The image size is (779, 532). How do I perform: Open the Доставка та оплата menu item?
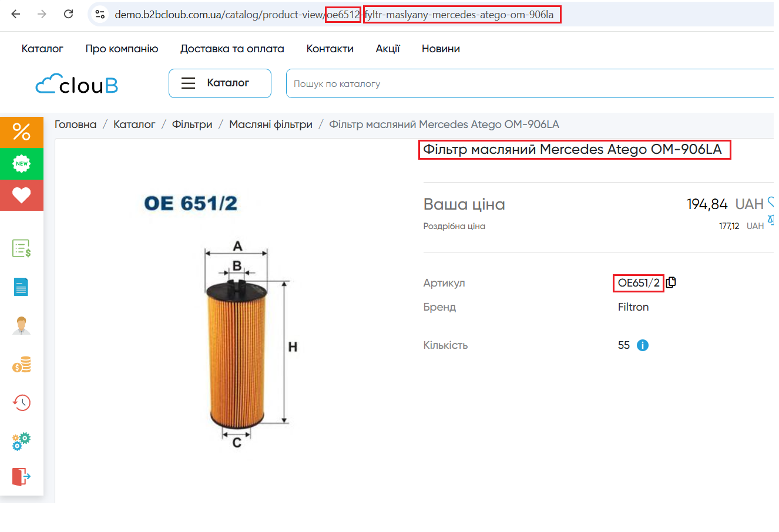click(232, 49)
